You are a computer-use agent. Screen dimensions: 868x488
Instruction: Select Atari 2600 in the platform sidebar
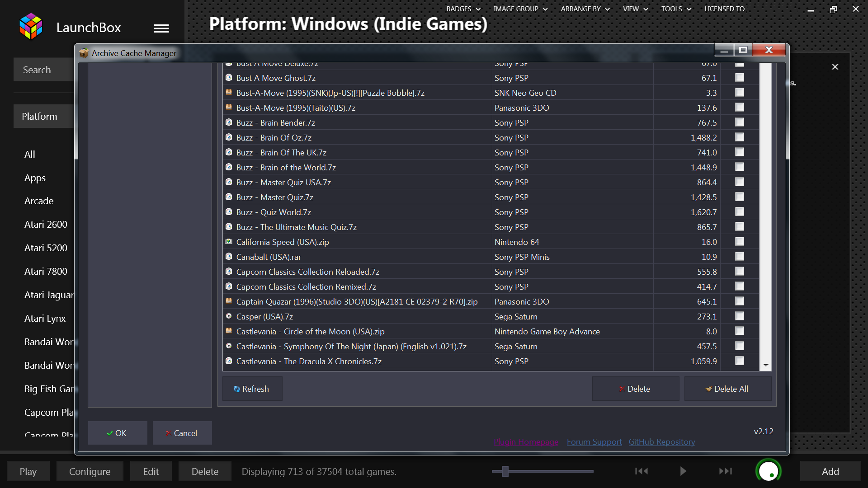[46, 225]
